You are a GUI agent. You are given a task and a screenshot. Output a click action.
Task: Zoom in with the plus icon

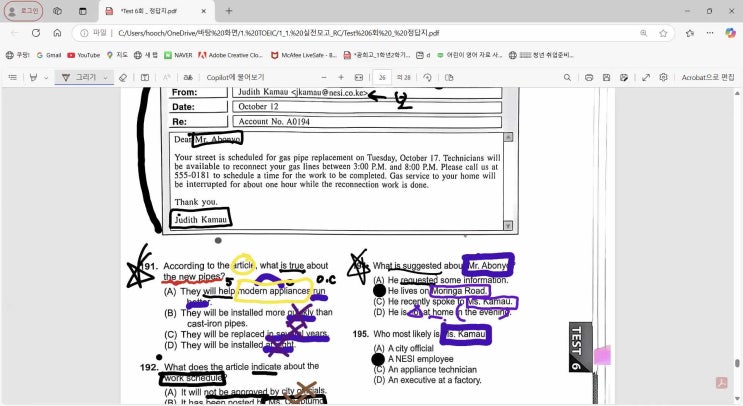(x=341, y=77)
